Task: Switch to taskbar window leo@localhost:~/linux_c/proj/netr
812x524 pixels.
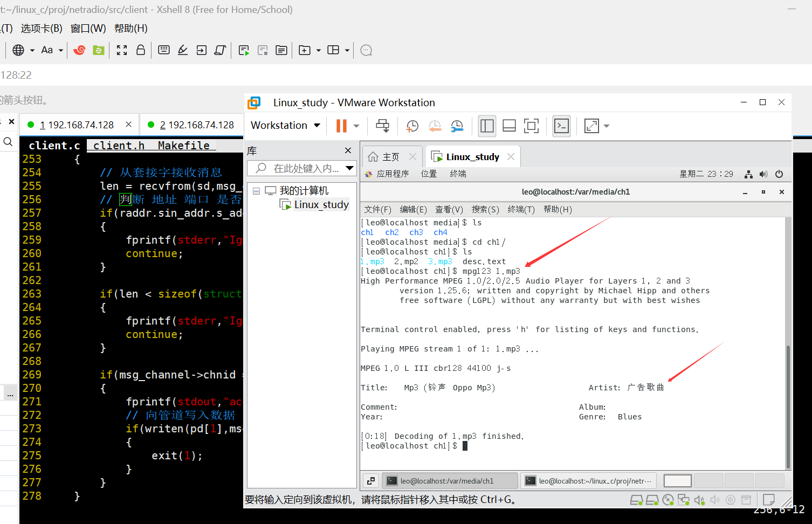Action: click(x=589, y=481)
